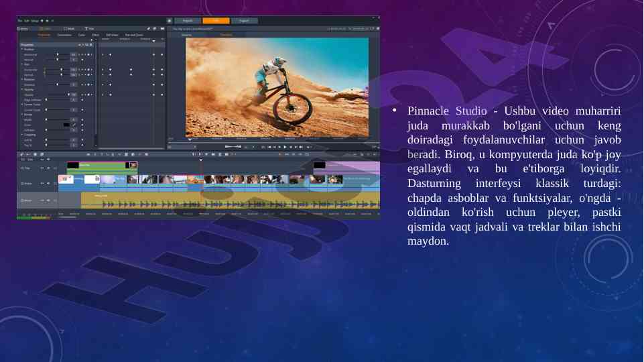Click the timeline playhead marker
Image resolution: width=644 pixels, height=362 pixels.
pyautogui.click(x=201, y=160)
